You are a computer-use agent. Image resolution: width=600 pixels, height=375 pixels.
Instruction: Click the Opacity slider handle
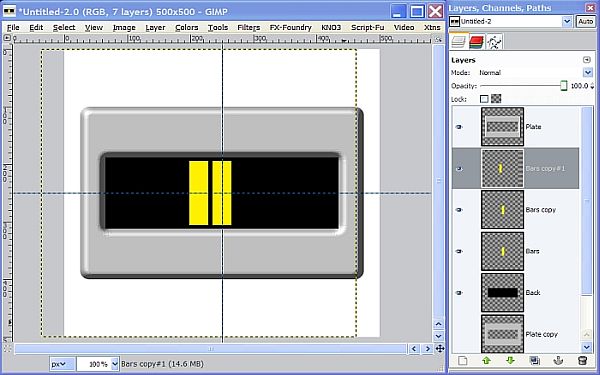pyautogui.click(x=563, y=86)
